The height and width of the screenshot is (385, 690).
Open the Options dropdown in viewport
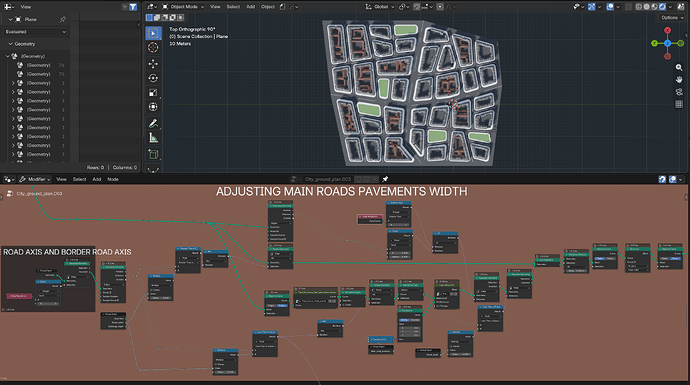coord(672,18)
